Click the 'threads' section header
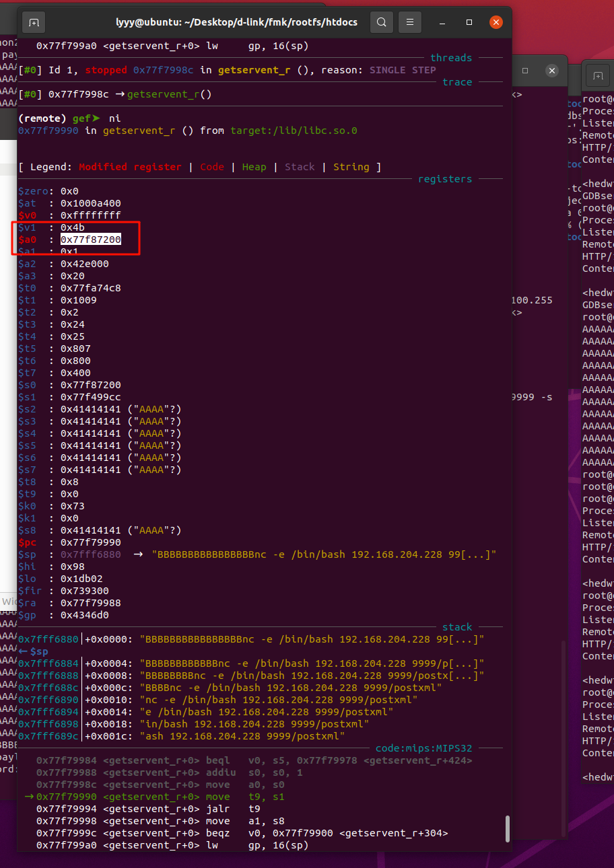 tap(451, 58)
